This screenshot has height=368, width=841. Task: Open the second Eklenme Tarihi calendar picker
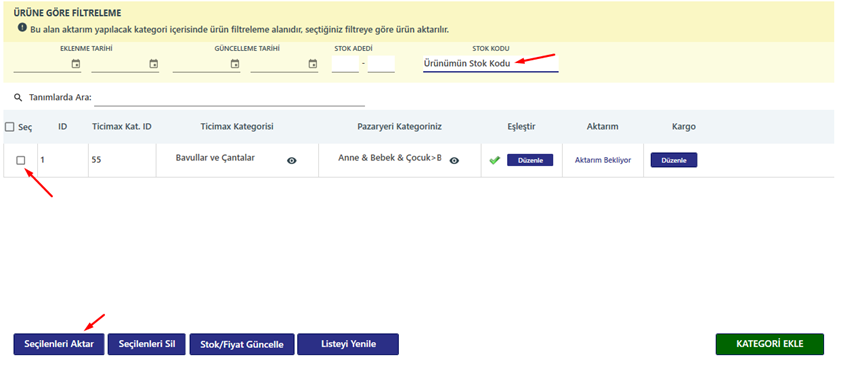pos(154,64)
